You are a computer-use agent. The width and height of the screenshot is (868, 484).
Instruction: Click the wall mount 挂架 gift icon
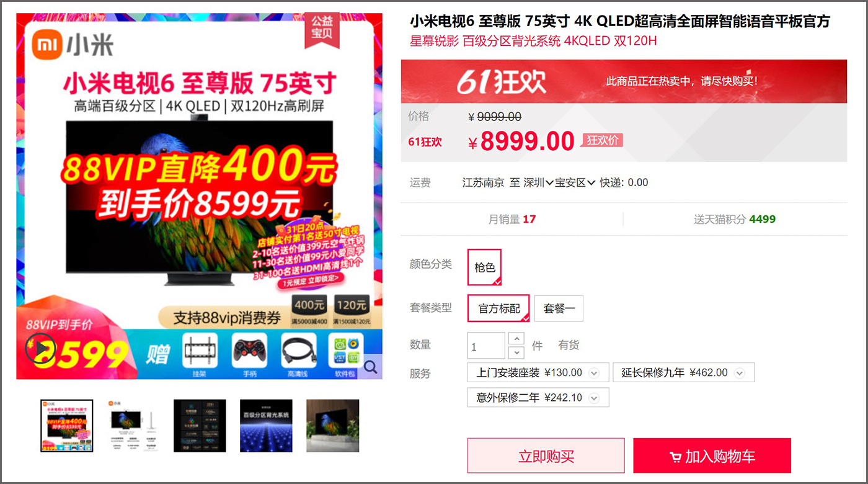[x=200, y=354]
